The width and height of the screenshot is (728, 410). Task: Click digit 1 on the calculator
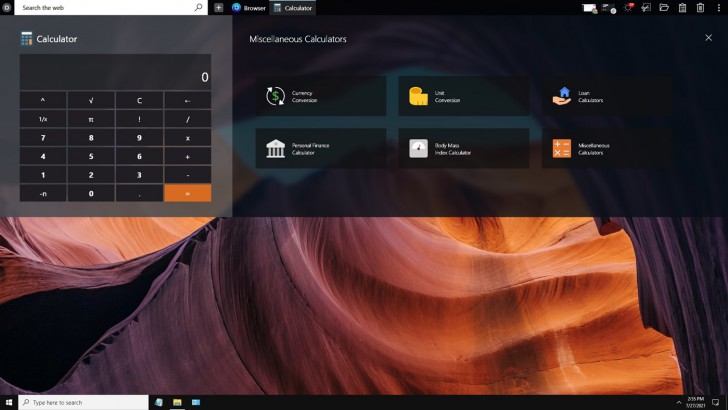[43, 175]
